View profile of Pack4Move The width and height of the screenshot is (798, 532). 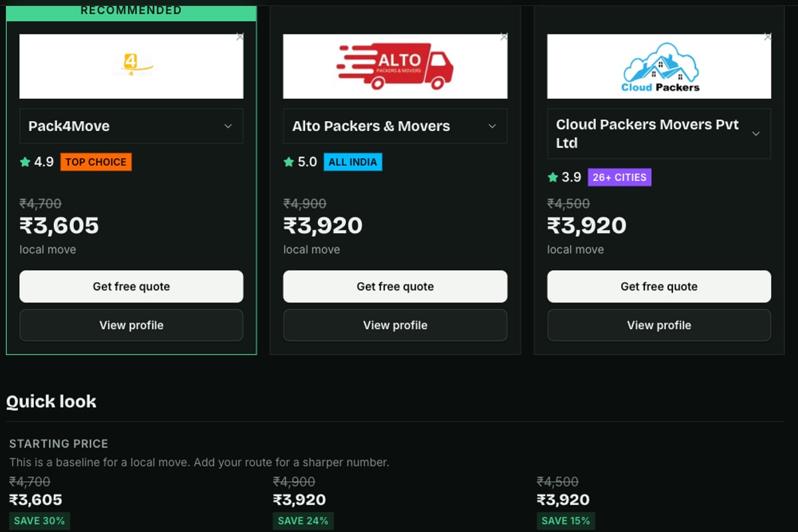click(131, 325)
